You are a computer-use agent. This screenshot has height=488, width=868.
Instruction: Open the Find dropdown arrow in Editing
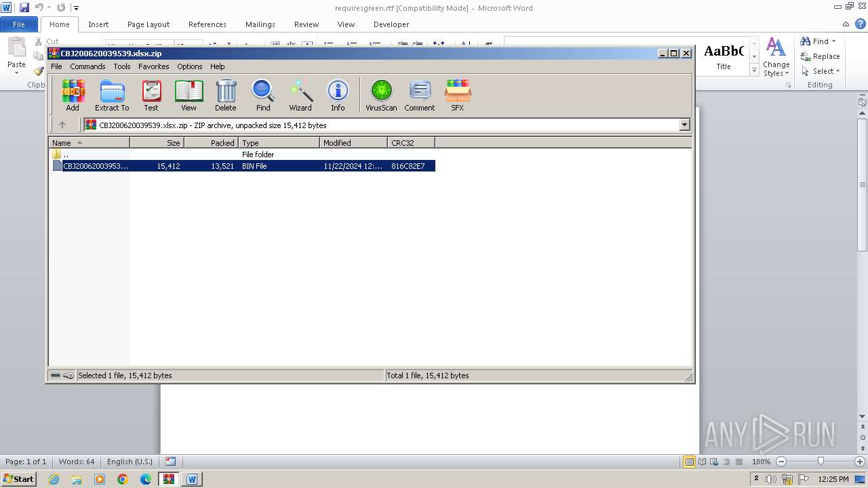click(x=834, y=41)
